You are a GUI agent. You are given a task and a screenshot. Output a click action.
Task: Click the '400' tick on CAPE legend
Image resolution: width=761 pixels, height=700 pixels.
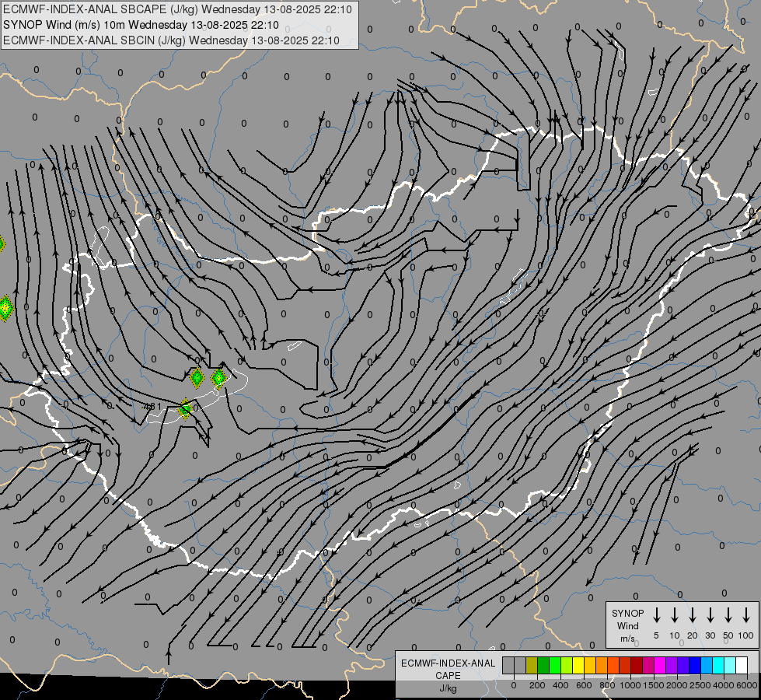point(560,685)
